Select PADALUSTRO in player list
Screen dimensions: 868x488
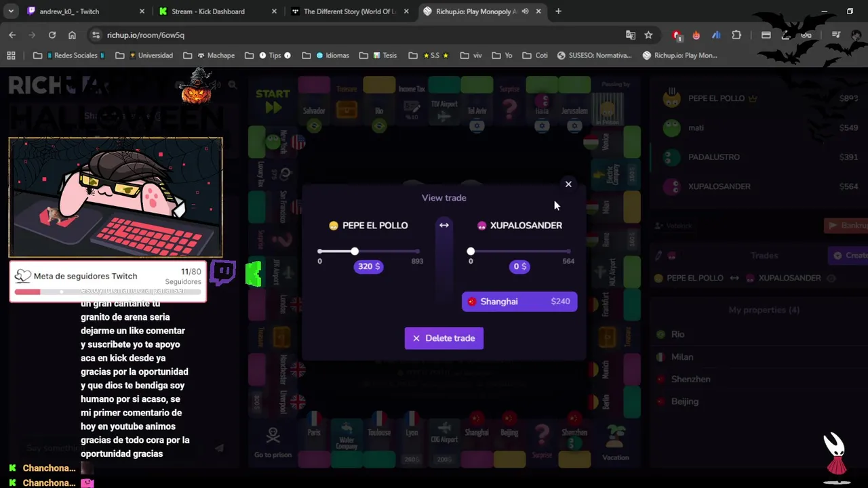[x=759, y=157]
